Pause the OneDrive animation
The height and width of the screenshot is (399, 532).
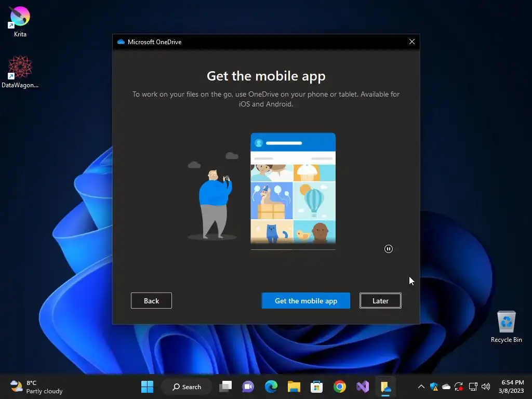[x=389, y=249]
